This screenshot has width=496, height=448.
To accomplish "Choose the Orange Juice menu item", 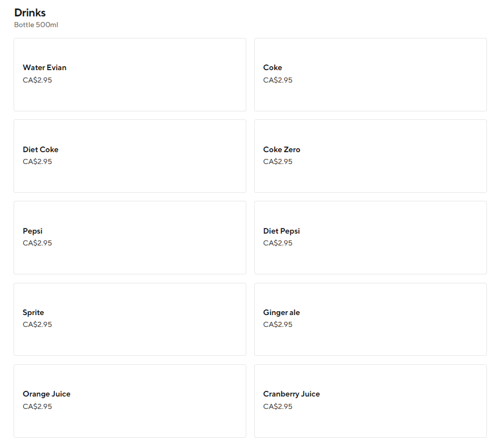I will pos(130,400).
